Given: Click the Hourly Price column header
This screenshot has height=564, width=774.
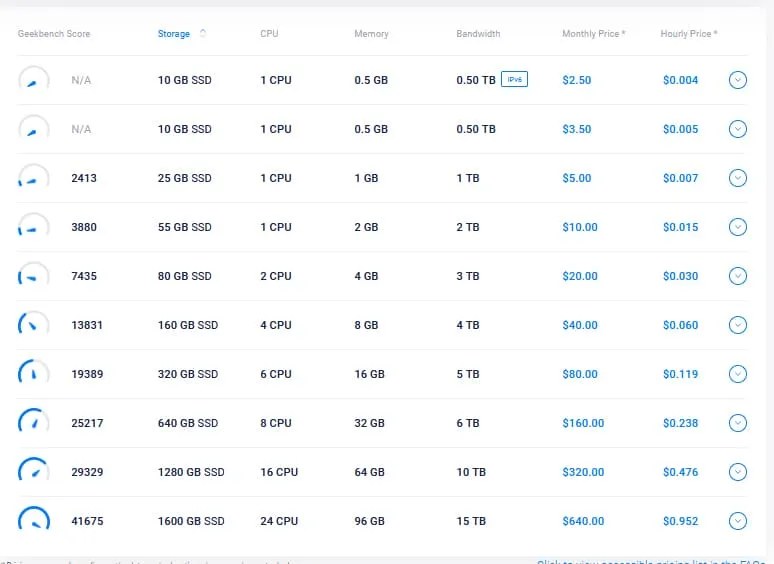Looking at the screenshot, I should 689,34.
